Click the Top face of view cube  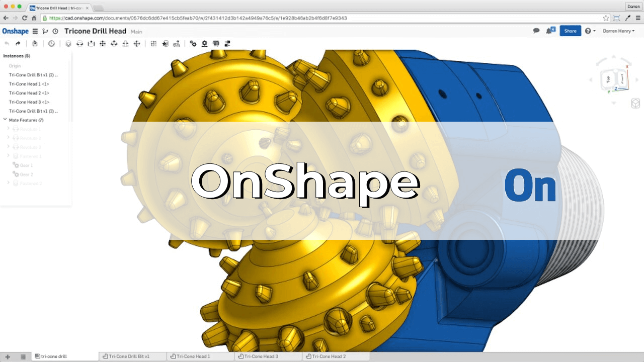point(608,79)
